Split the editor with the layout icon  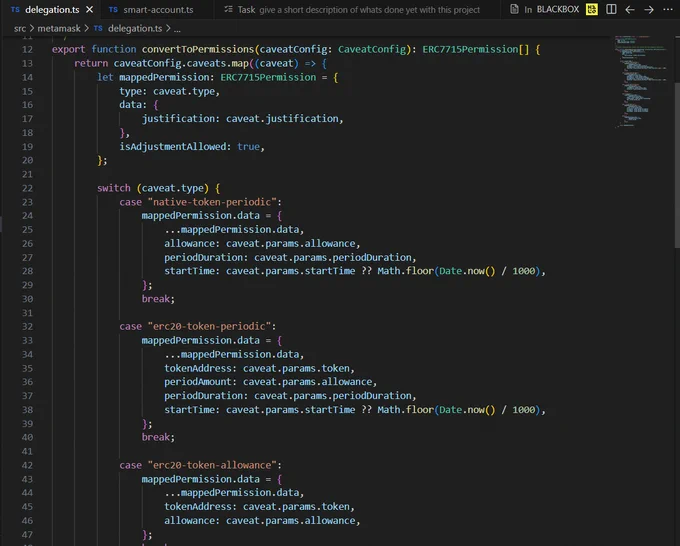pyautogui.click(x=611, y=9)
